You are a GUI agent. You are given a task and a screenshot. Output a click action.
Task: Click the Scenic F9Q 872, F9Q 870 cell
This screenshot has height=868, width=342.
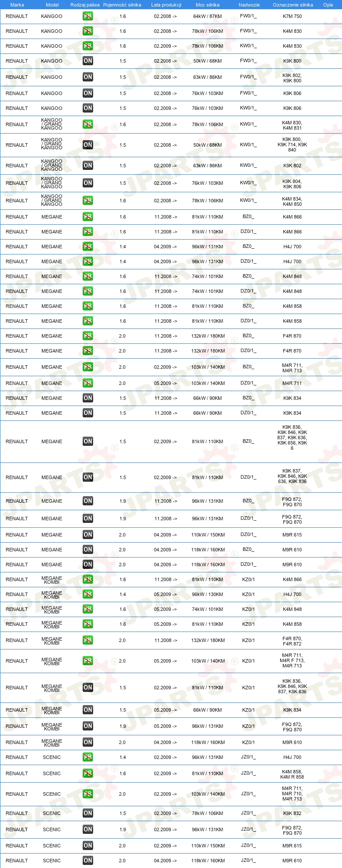(x=292, y=830)
